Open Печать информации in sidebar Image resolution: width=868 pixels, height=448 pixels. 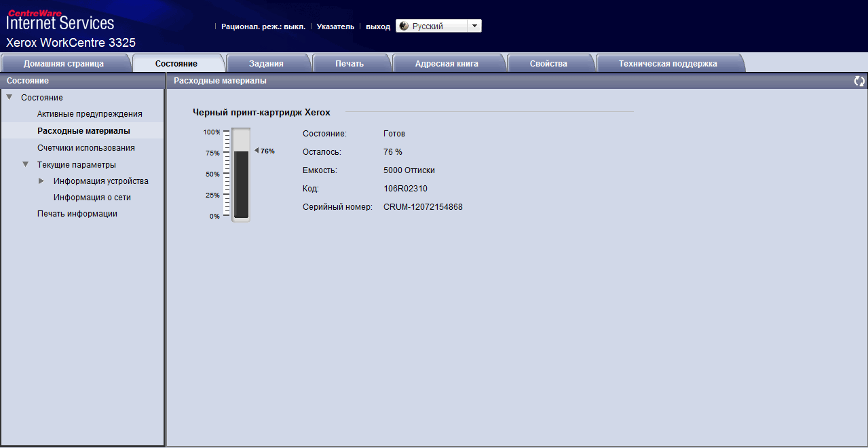coord(77,213)
